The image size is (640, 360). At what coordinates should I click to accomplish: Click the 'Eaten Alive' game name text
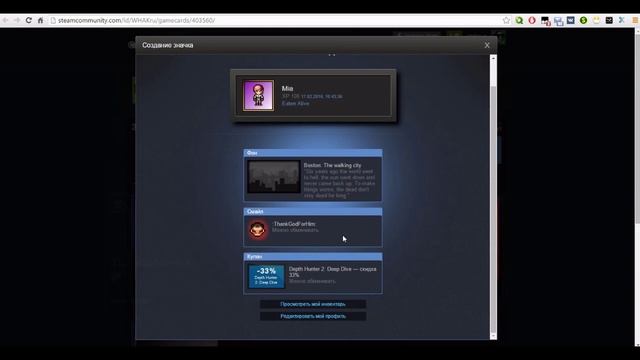[296, 104]
